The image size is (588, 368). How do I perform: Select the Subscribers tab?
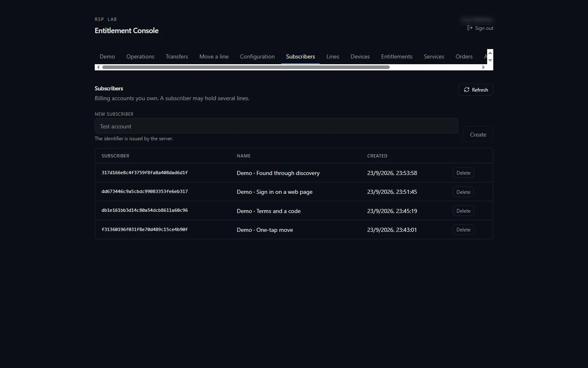[301, 56]
